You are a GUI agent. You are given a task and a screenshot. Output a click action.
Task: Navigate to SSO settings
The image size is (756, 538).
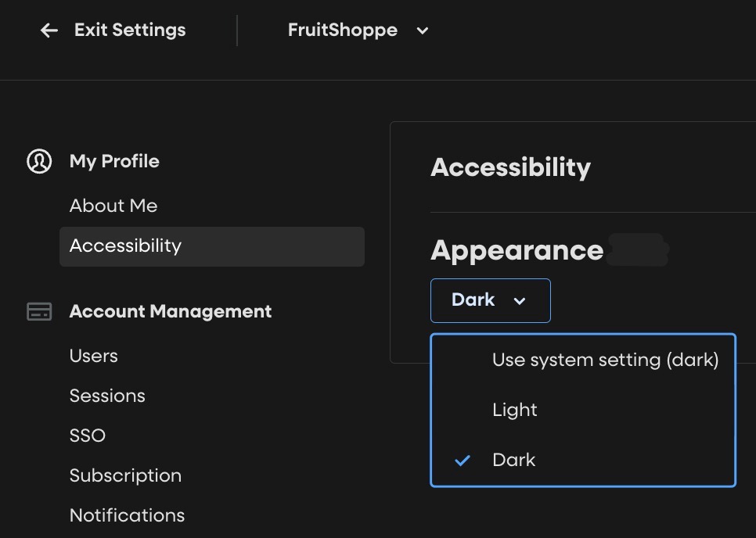(88, 436)
